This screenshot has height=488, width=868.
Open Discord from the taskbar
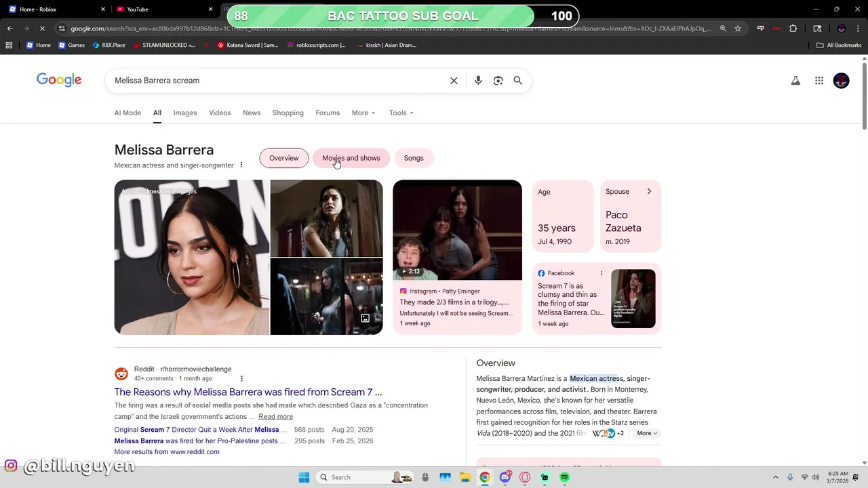[505, 477]
